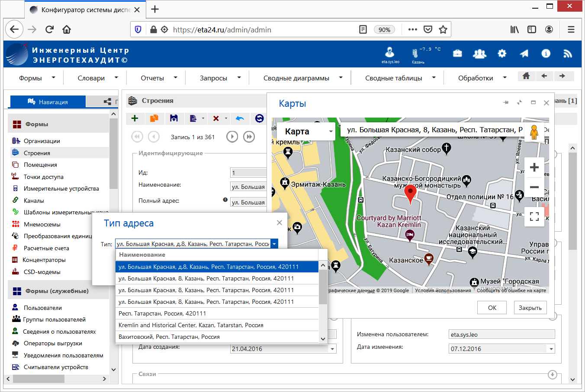This screenshot has width=585, height=392.
Task: Zoom in the map with plus control
Action: pyautogui.click(x=534, y=167)
